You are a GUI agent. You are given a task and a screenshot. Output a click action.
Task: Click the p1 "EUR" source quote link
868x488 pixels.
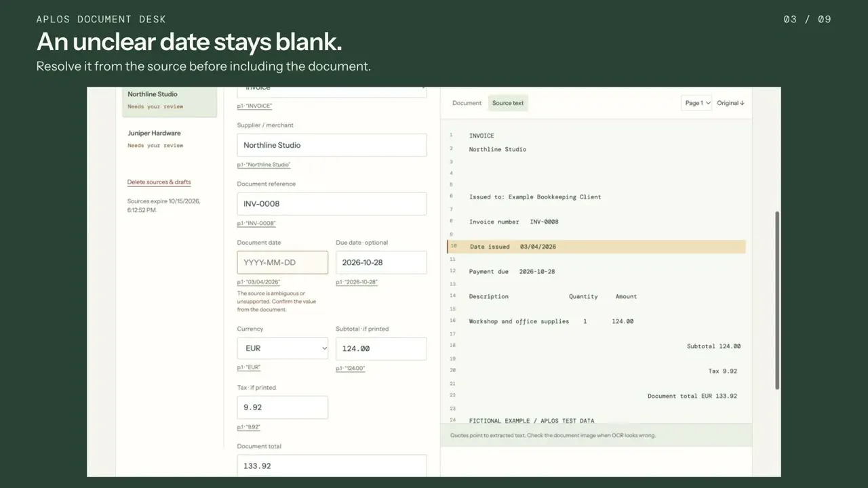click(x=249, y=367)
